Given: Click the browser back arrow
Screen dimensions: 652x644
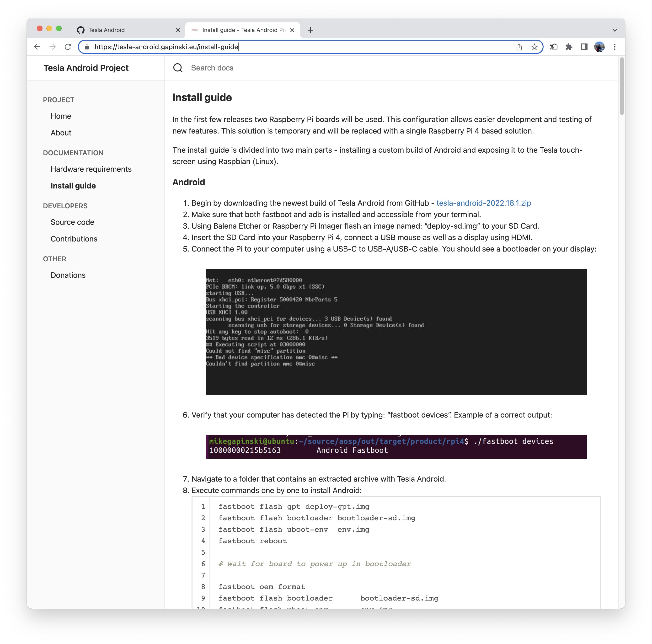Looking at the screenshot, I should tap(37, 47).
